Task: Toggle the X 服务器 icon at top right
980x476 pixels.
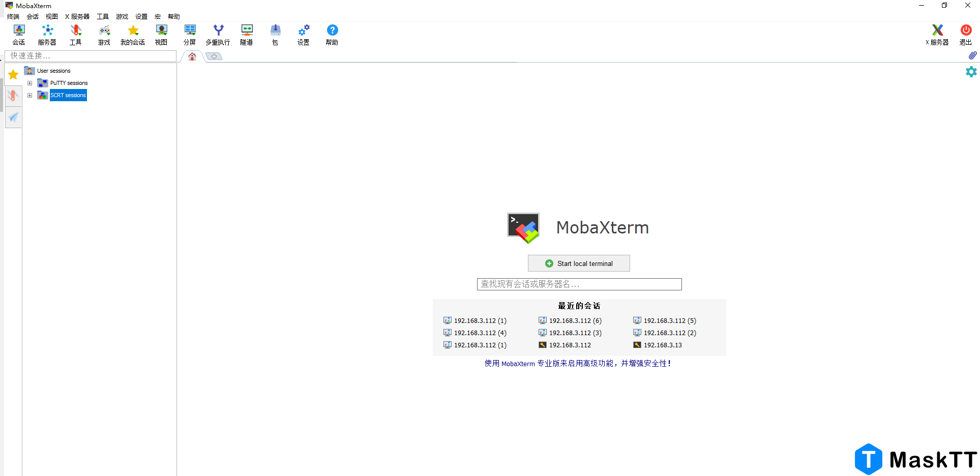Action: coord(937,35)
